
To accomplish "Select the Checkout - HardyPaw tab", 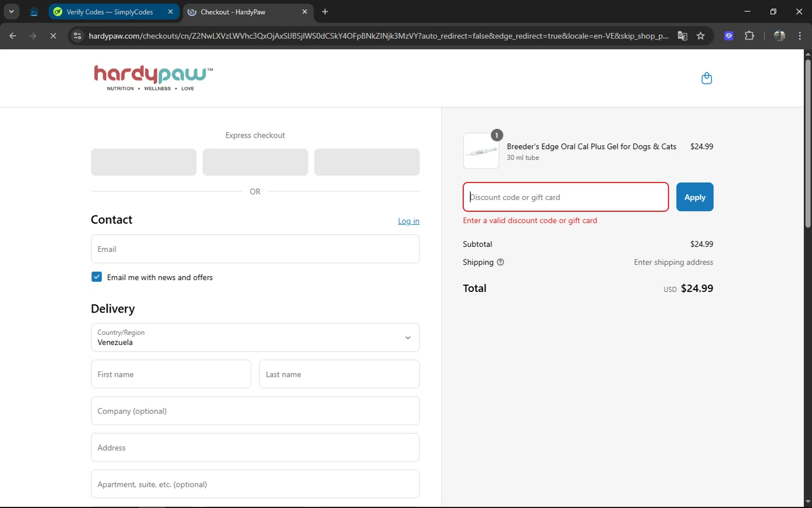I will [247, 11].
